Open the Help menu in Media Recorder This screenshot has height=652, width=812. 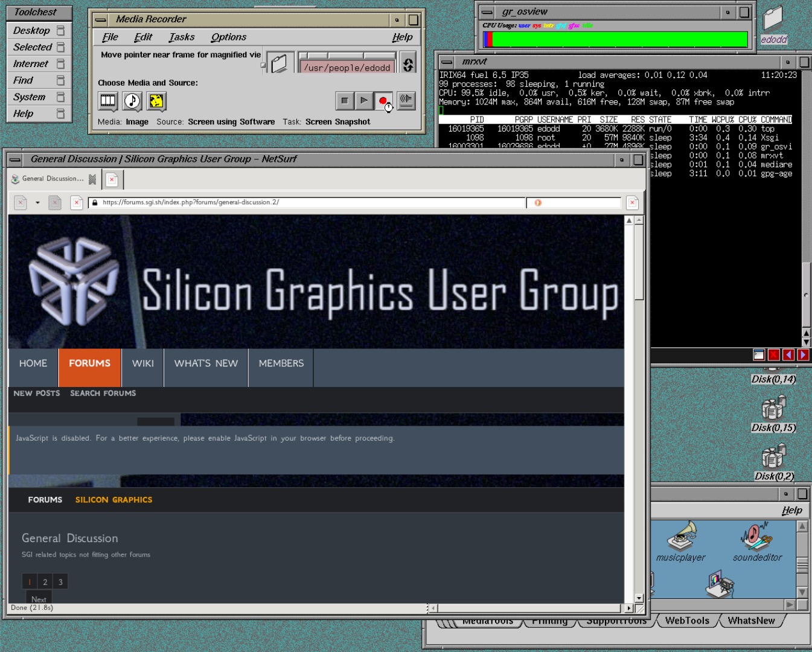[x=402, y=37]
